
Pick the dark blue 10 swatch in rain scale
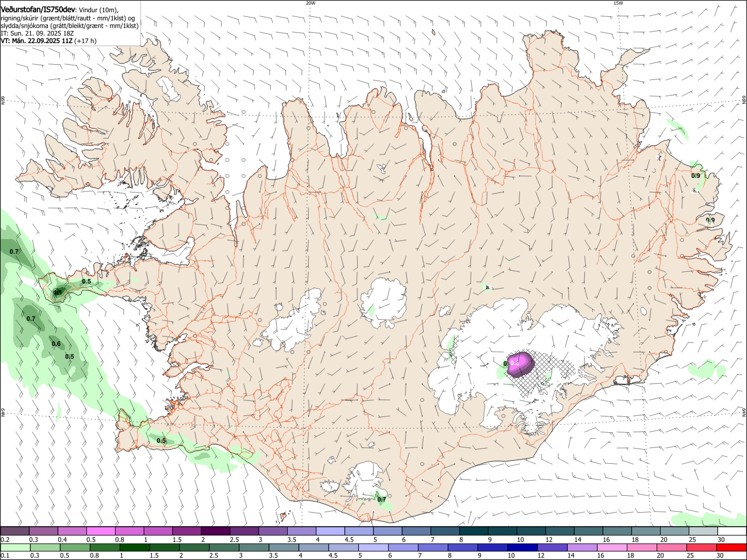pos(522,547)
